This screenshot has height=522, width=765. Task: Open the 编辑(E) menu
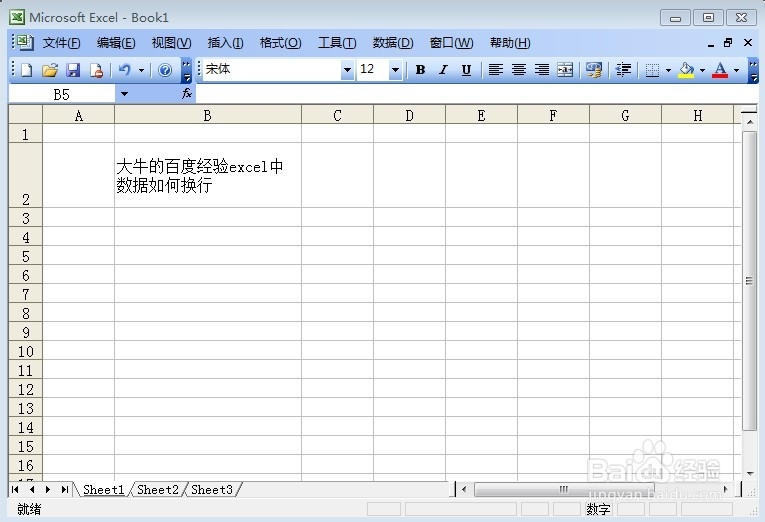[x=116, y=43]
